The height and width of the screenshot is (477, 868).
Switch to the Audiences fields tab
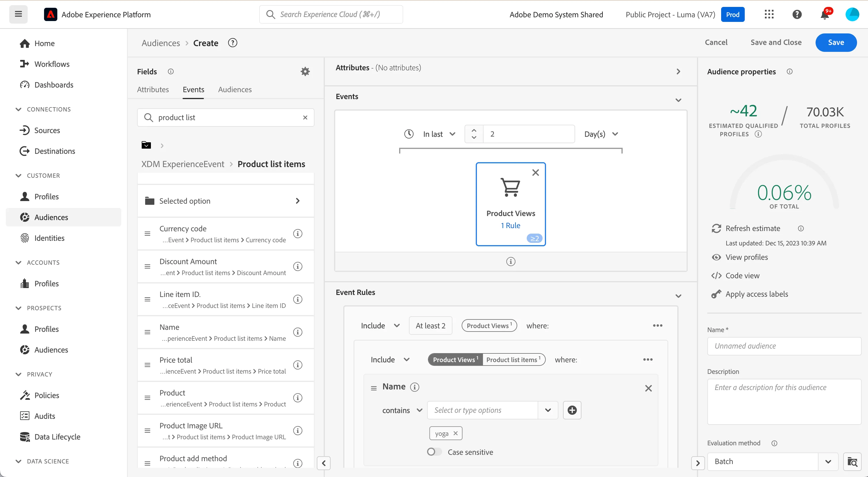click(x=234, y=89)
